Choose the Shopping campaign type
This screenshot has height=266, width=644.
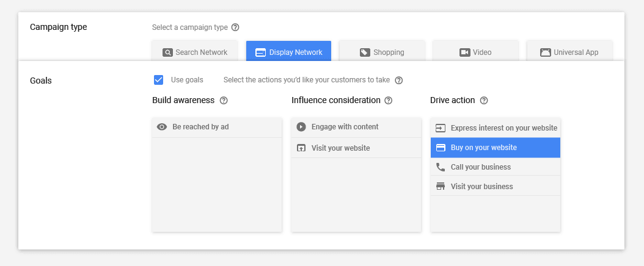pos(382,52)
